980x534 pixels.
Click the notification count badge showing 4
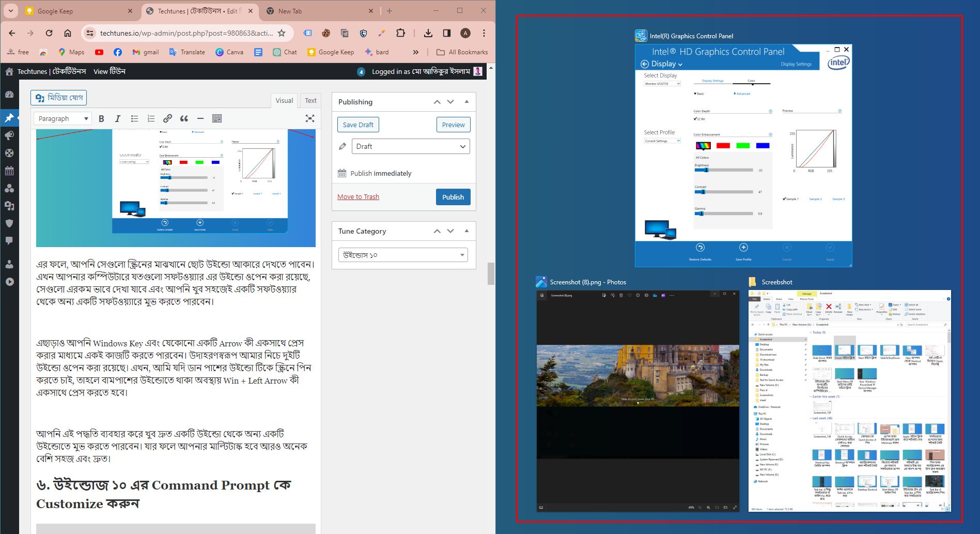pyautogui.click(x=361, y=72)
